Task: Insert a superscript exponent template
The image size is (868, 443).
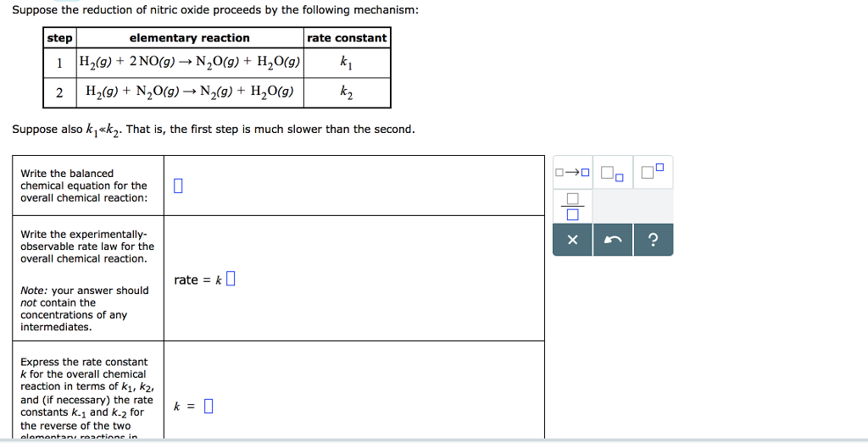Action: point(653,173)
